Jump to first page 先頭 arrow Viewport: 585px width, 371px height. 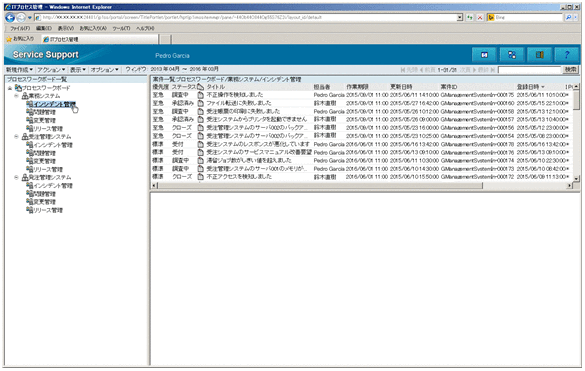point(402,70)
